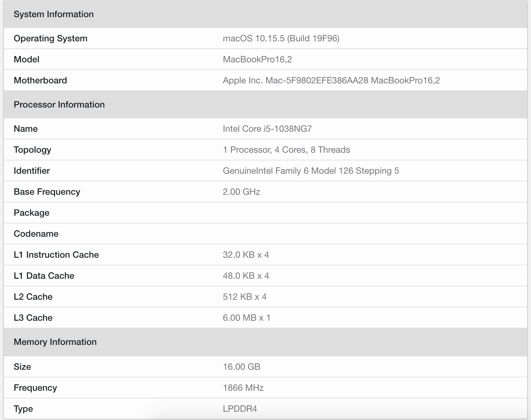Select the 16.00 GB memory size value

coord(242,367)
